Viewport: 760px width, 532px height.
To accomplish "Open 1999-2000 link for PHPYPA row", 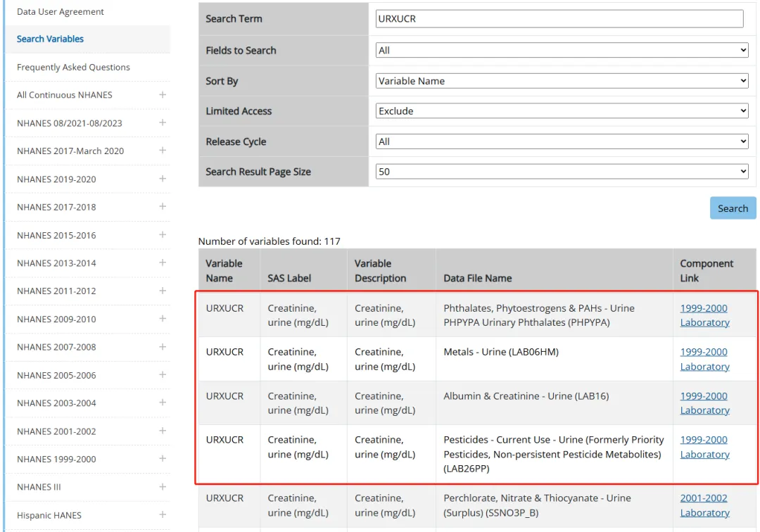I will [x=703, y=308].
